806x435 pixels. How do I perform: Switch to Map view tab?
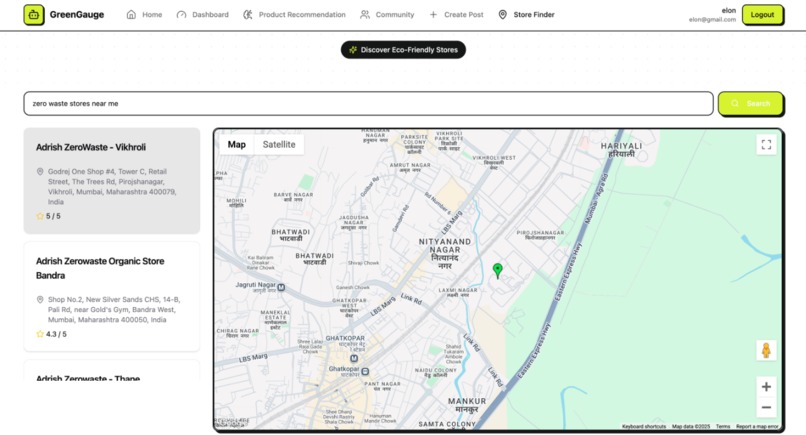[x=236, y=144]
